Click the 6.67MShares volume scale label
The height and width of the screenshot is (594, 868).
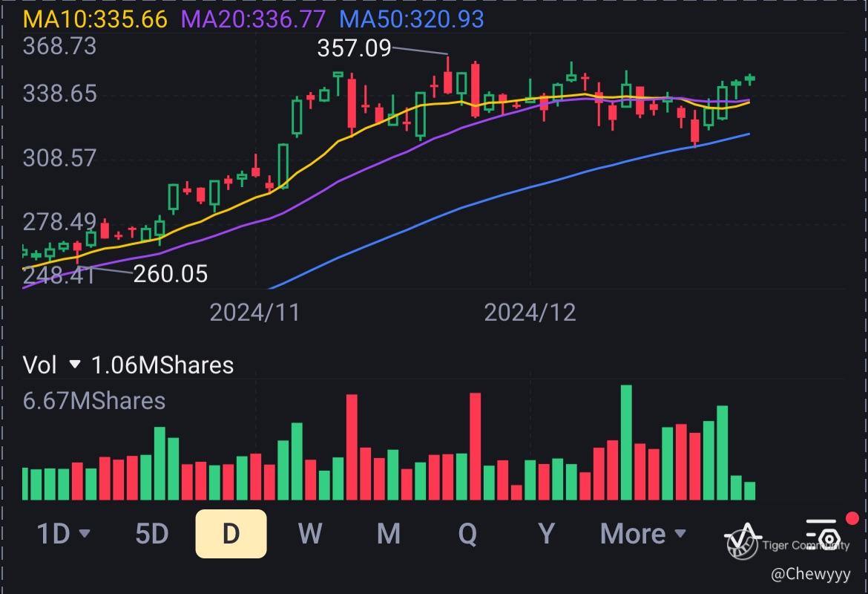(x=94, y=401)
